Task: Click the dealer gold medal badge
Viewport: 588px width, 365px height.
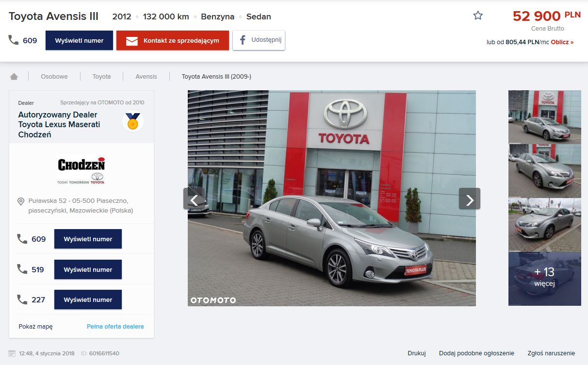Action: click(132, 121)
